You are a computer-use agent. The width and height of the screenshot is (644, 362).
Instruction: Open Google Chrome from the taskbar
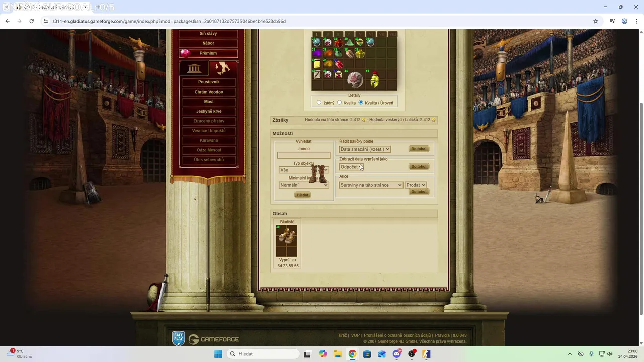tap(352, 354)
